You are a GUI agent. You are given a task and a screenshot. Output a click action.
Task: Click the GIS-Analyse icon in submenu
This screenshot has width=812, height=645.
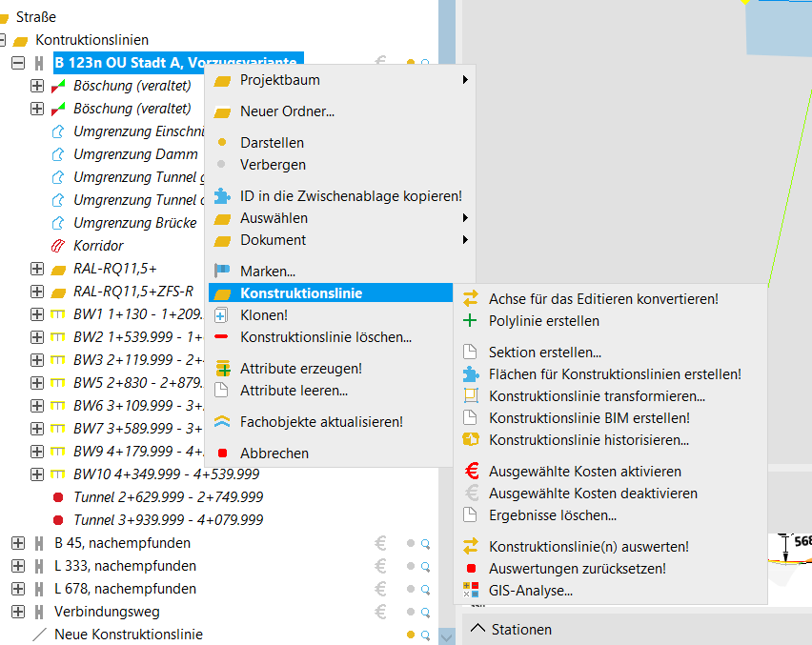click(x=470, y=591)
